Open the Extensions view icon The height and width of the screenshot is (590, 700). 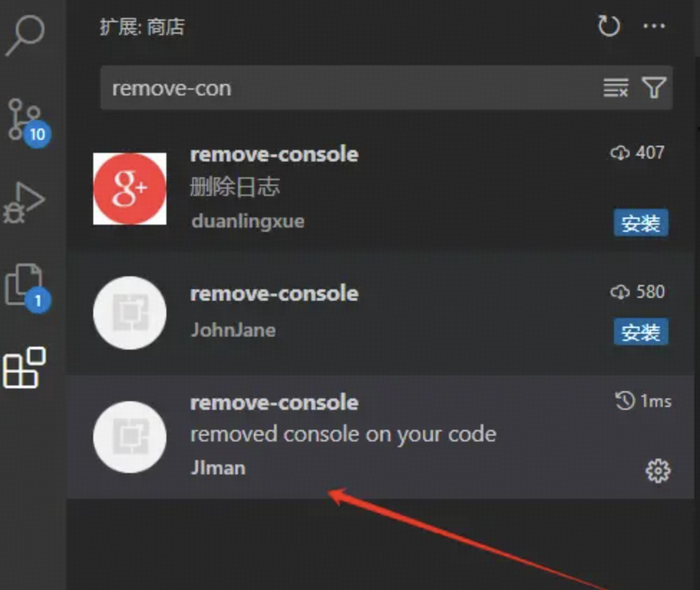click(x=24, y=367)
